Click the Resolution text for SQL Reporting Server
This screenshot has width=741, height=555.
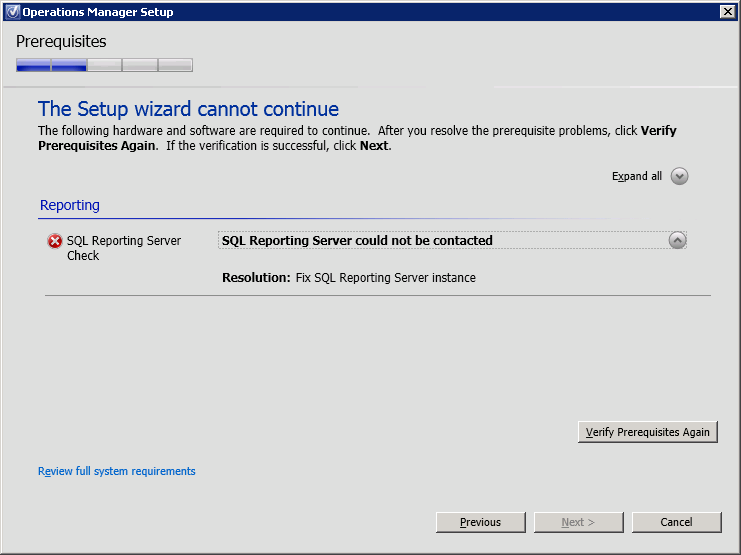348,277
